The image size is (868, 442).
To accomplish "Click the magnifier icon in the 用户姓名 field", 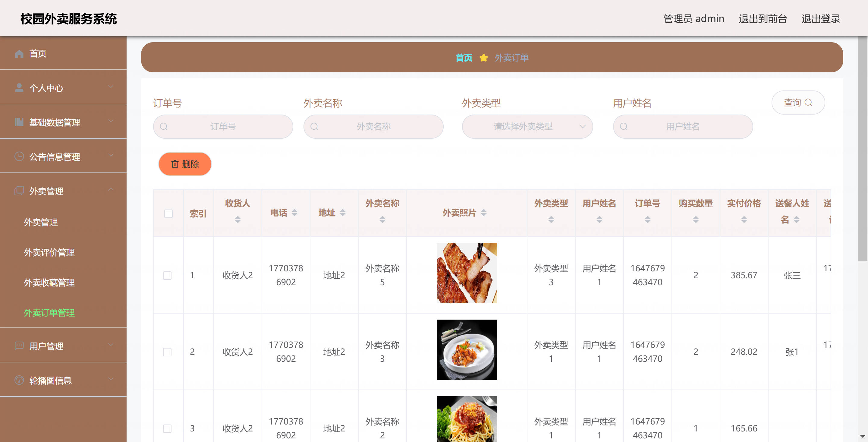I will click(x=624, y=126).
